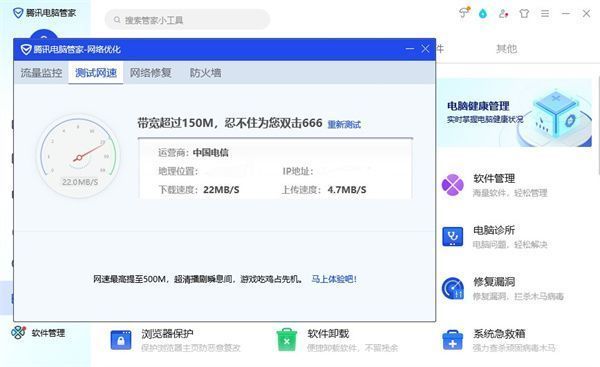Click the 系统急救箱 first-aid kit icon

[453, 340]
